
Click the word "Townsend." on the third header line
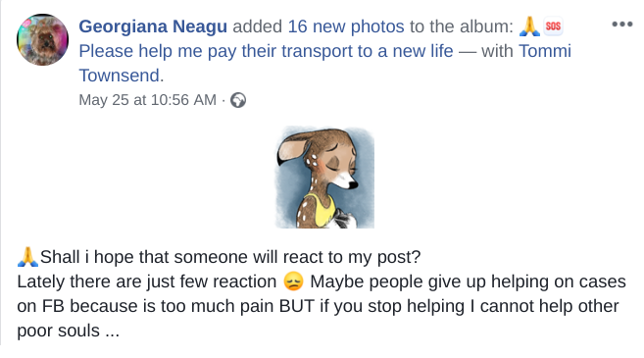(122, 76)
